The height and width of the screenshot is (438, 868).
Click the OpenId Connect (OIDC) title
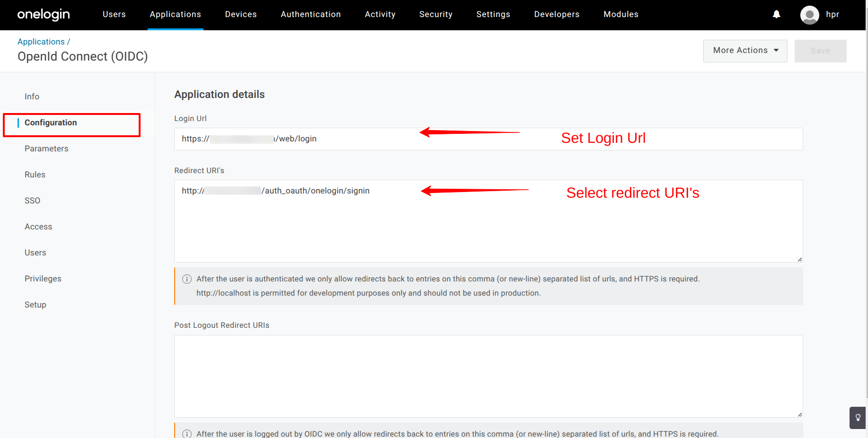[83, 56]
